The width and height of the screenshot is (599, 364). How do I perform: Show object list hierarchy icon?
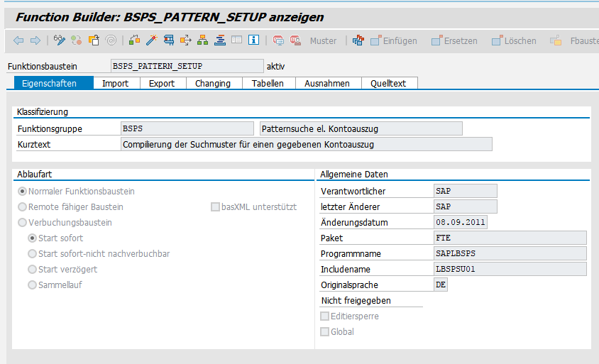203,40
